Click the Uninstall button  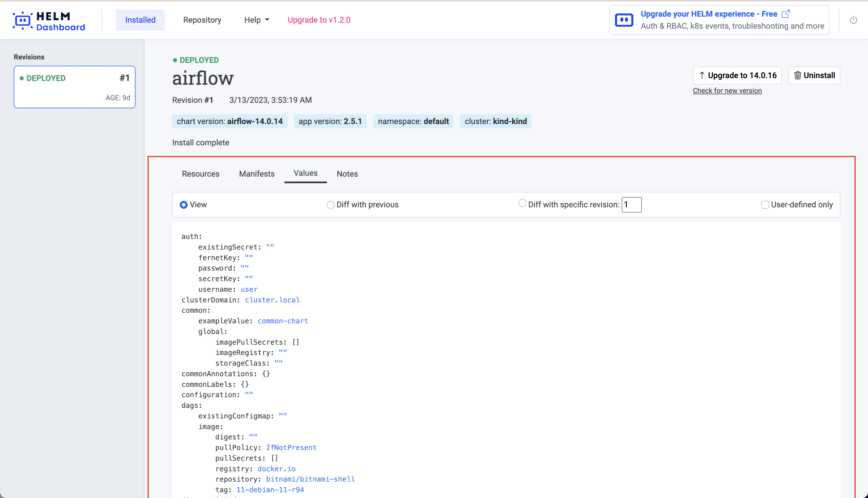(x=814, y=75)
